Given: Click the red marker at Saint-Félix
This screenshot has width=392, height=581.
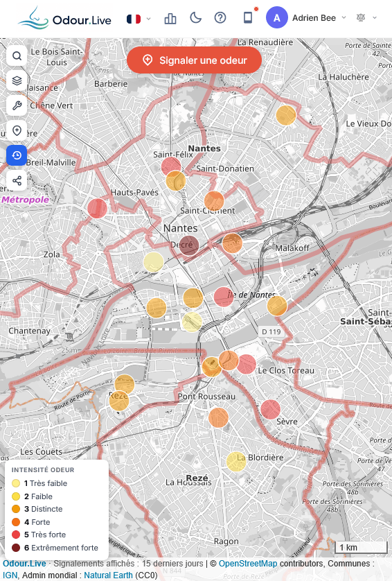Looking at the screenshot, I should point(170,166).
